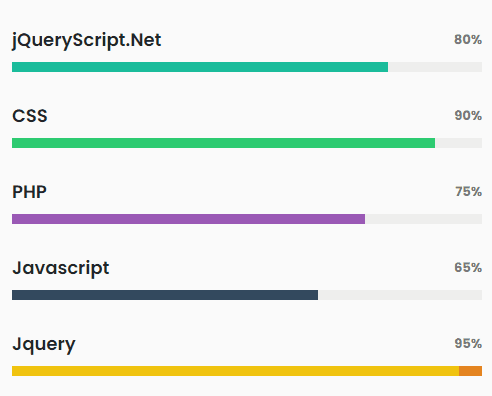Click the yellow Jquery progress bar fill
This screenshot has width=492, height=396.
coord(235,371)
